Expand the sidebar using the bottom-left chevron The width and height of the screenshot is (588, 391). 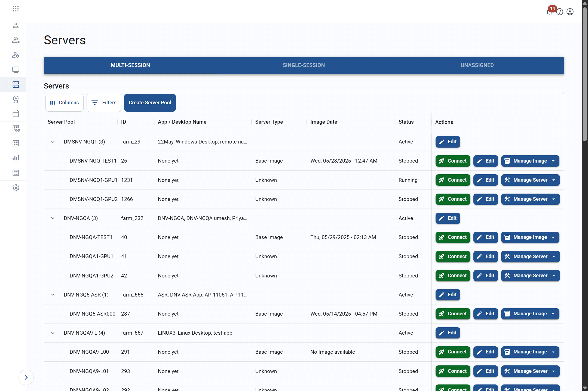click(26, 377)
